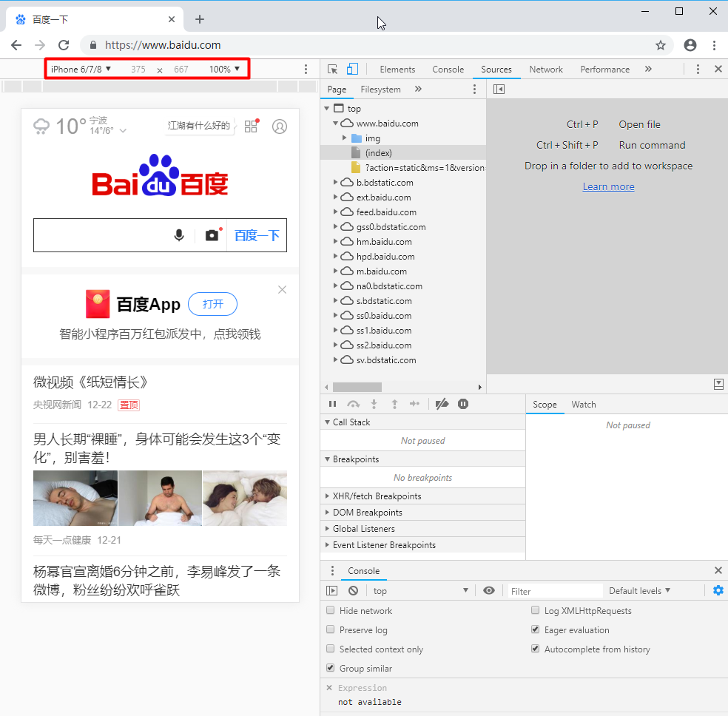This screenshot has width=728, height=716.
Task: Clear the console
Action: 354,591
